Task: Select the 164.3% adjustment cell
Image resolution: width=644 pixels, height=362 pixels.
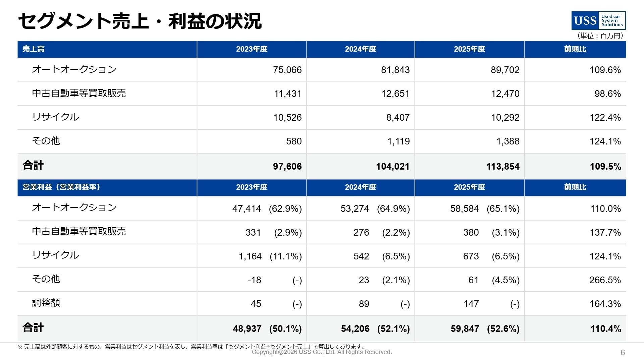Action: (x=605, y=304)
